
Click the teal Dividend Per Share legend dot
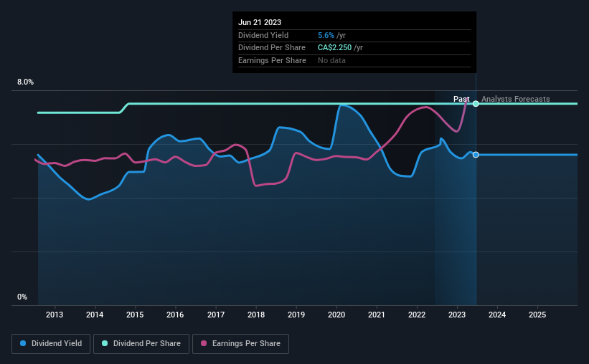point(105,343)
